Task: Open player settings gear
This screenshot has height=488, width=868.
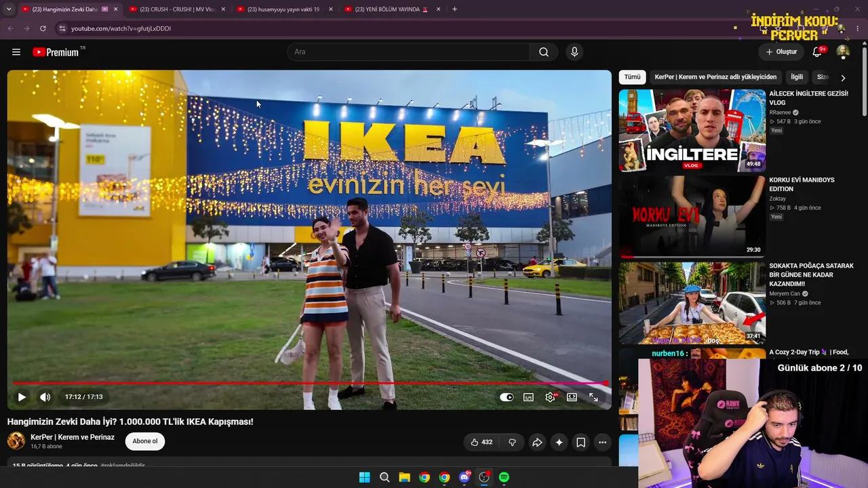Action: tap(550, 397)
